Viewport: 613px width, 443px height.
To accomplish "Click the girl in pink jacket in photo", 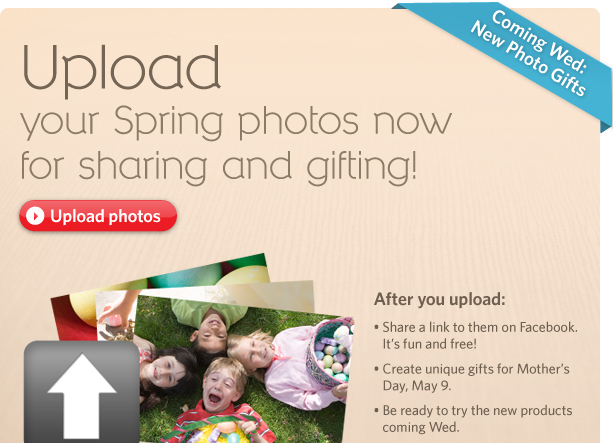I will (x=289, y=368).
